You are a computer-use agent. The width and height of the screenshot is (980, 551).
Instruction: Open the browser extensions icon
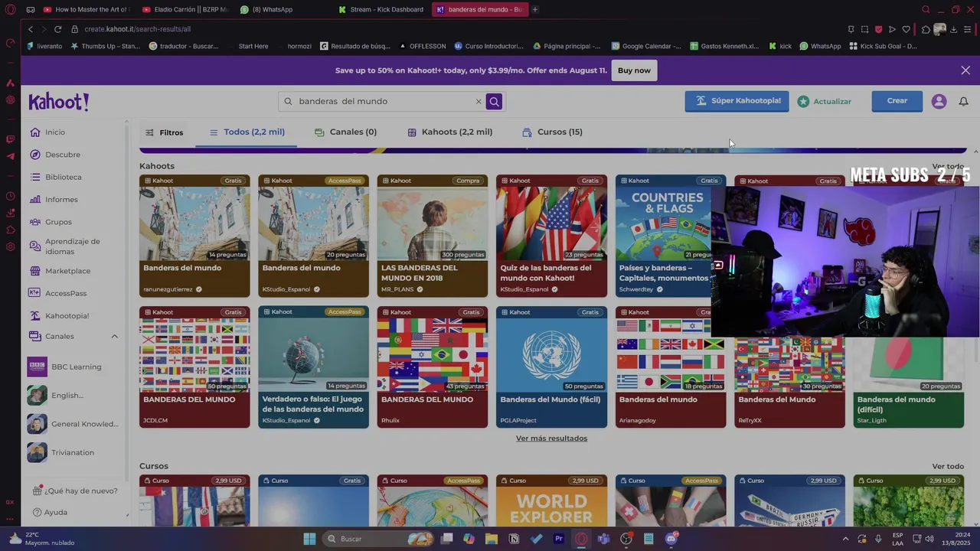coord(926,29)
